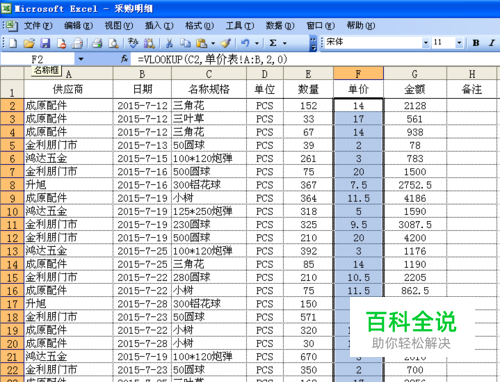Open the 帮助 (Help) menu

[361, 25]
